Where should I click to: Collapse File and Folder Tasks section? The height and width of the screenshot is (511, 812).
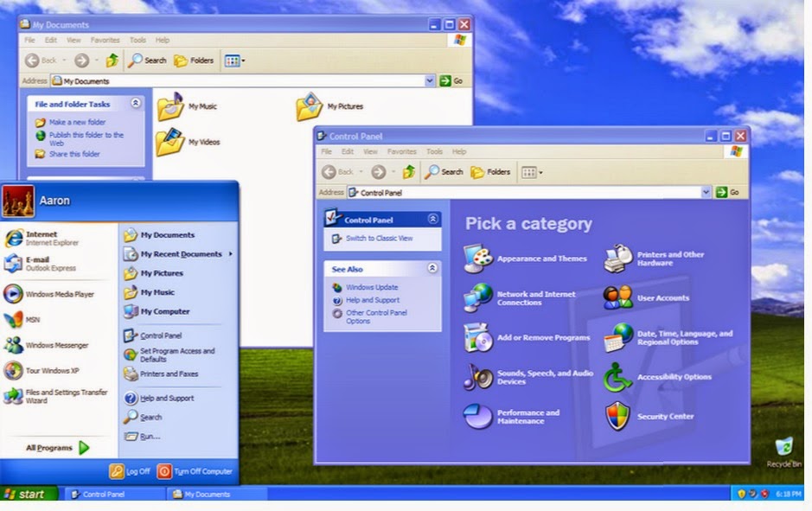click(136, 103)
